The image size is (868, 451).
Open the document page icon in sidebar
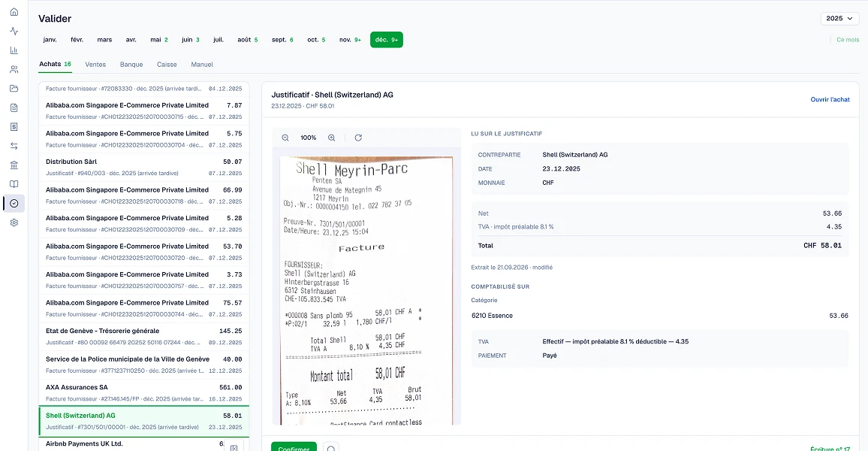(x=14, y=107)
